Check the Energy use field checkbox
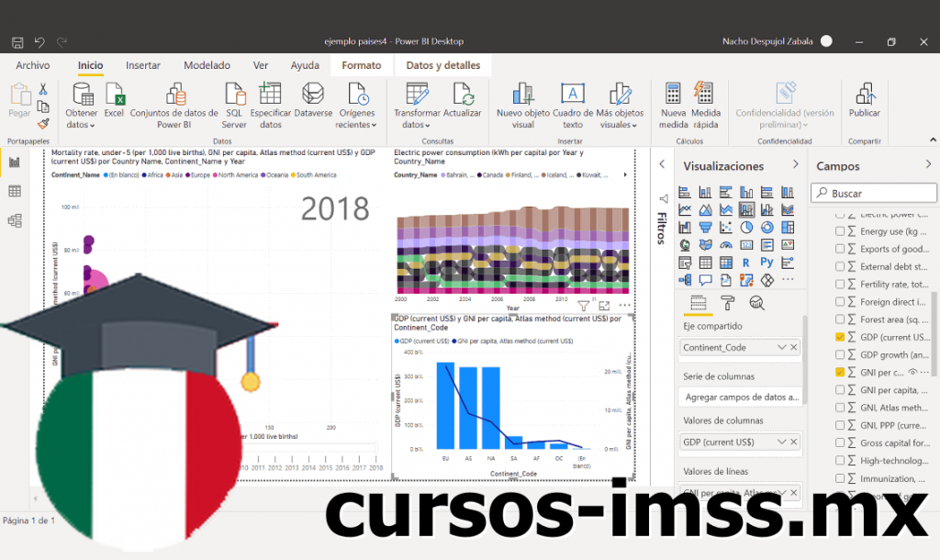Image resolution: width=940 pixels, height=560 pixels. coord(840,231)
